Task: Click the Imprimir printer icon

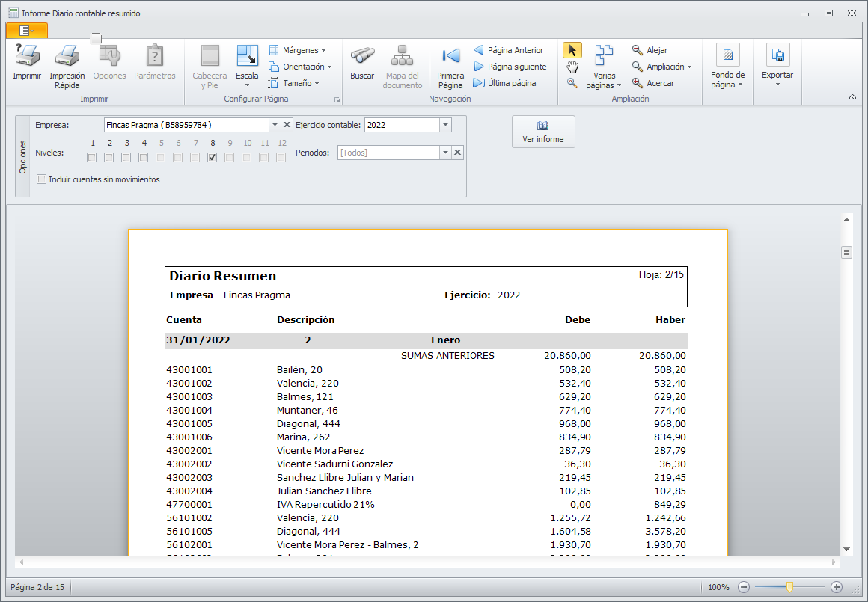Action: click(27, 57)
